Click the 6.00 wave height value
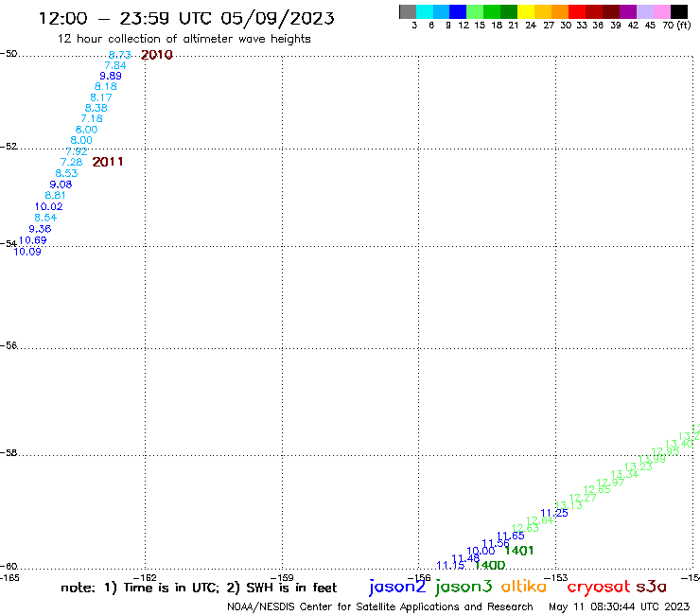 [86, 130]
